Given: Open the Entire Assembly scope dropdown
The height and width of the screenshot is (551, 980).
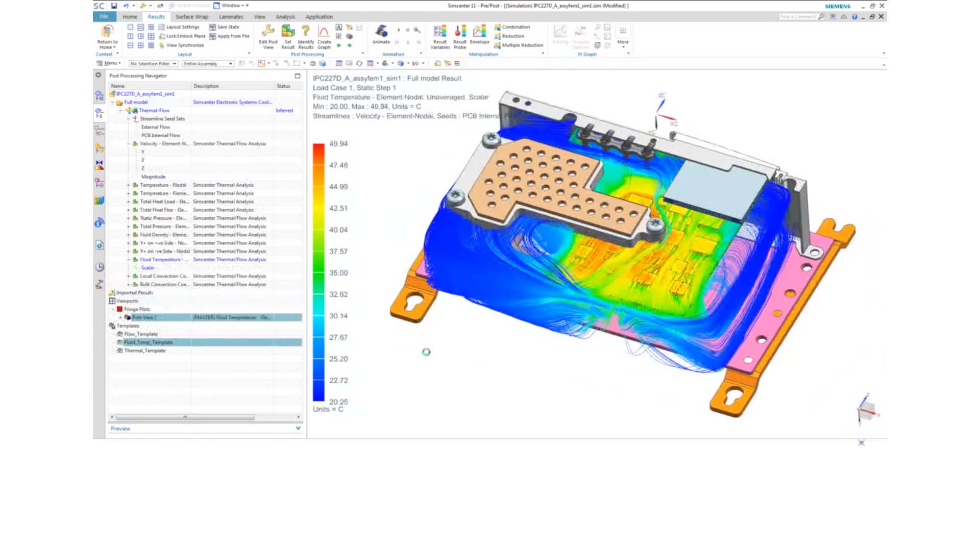Looking at the screenshot, I should 207,63.
